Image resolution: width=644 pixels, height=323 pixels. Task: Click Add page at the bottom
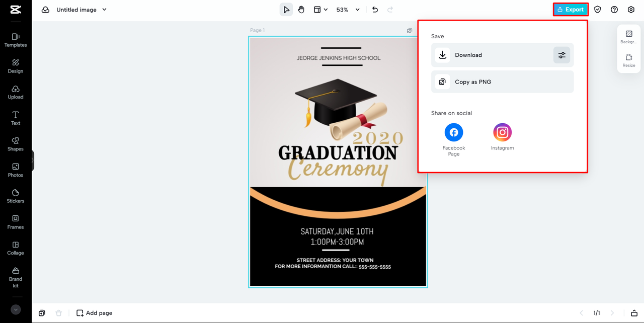click(x=95, y=313)
